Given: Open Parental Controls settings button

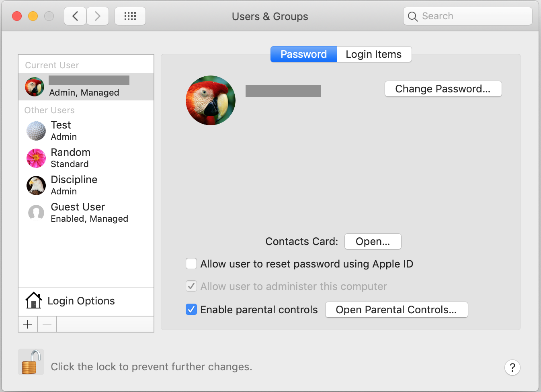Looking at the screenshot, I should [396, 310].
